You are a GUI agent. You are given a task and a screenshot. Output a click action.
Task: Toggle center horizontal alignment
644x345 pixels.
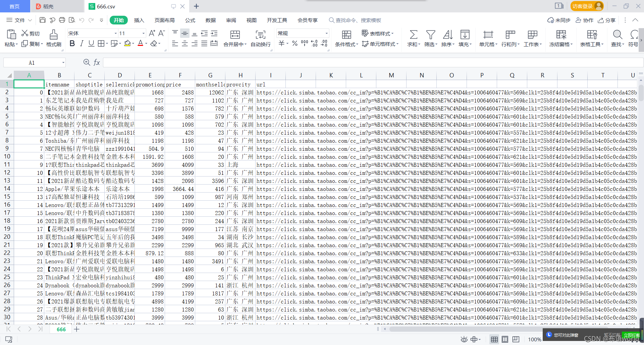pyautogui.click(x=185, y=43)
